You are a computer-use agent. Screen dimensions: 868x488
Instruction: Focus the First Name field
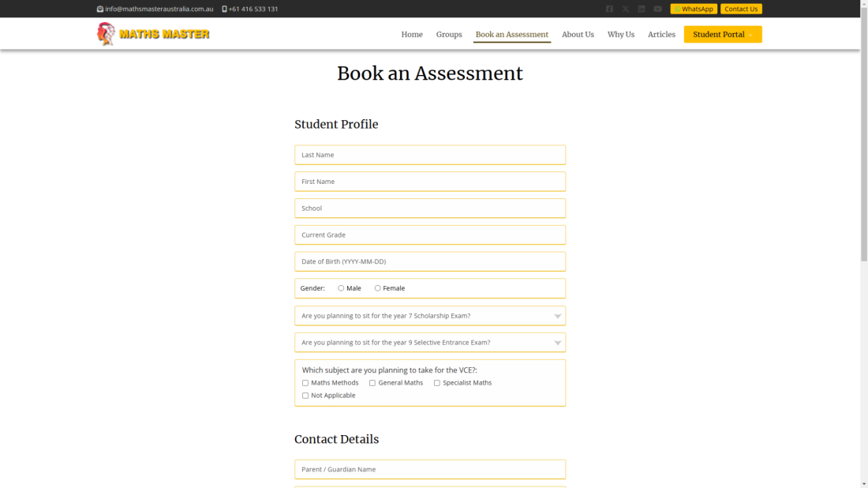click(x=430, y=182)
